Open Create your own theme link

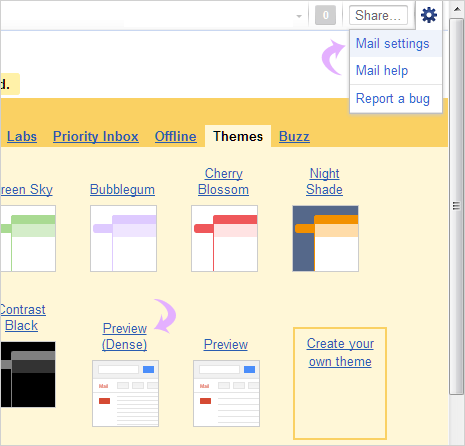[x=340, y=352]
